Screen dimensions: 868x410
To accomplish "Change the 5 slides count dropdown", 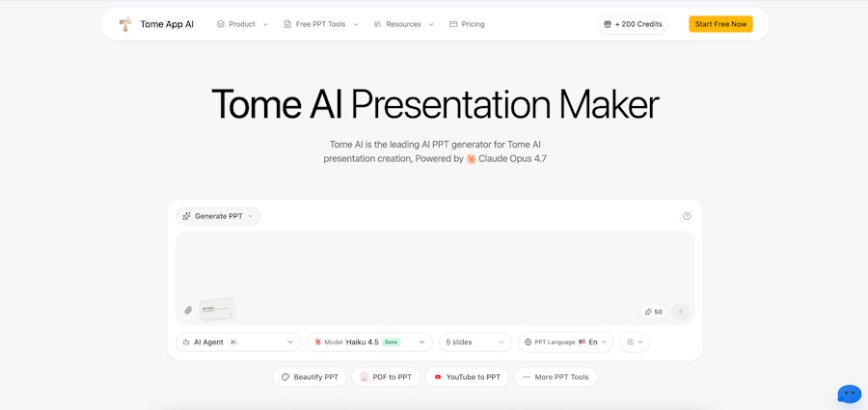I will tap(475, 342).
